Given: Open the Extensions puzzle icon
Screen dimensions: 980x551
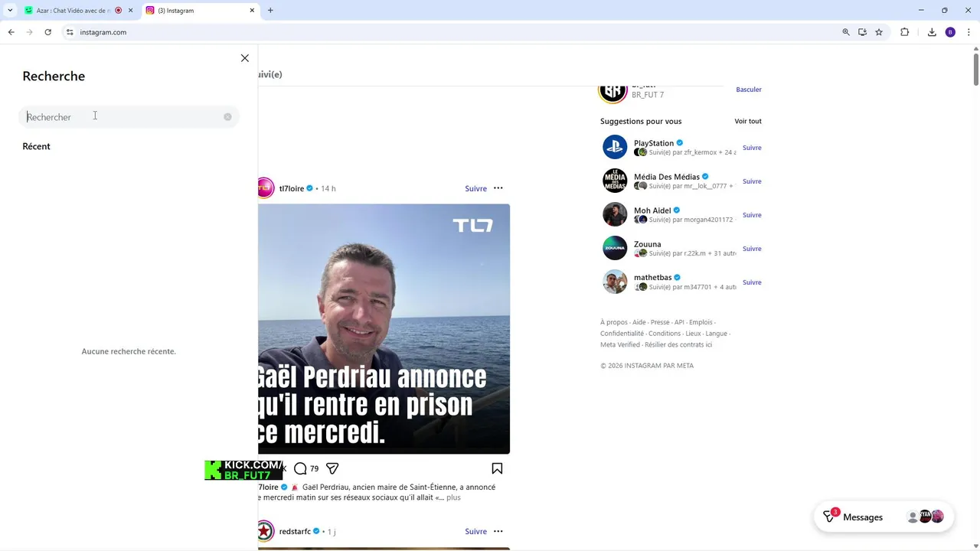Looking at the screenshot, I should coord(904,32).
